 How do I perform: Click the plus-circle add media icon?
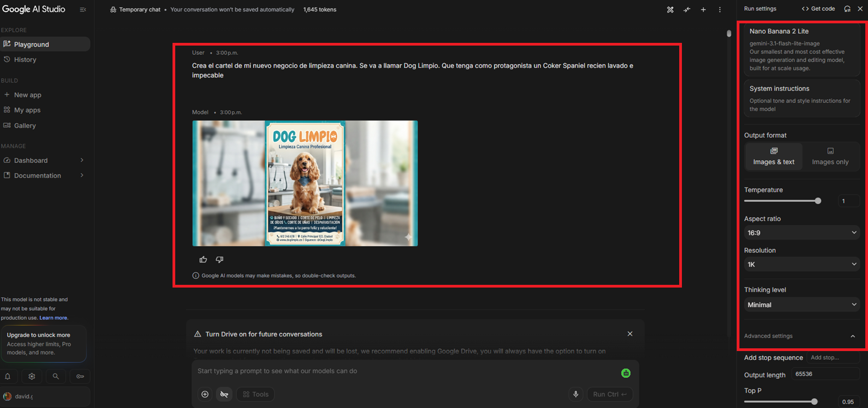(x=205, y=394)
